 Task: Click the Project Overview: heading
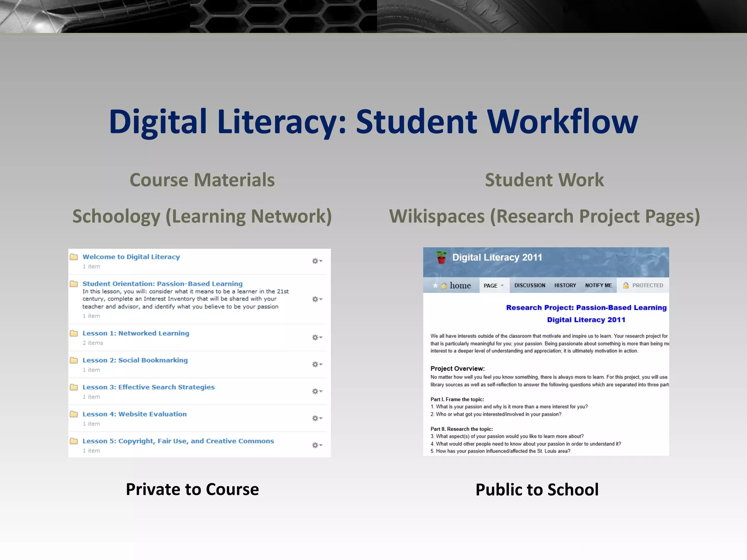457,369
